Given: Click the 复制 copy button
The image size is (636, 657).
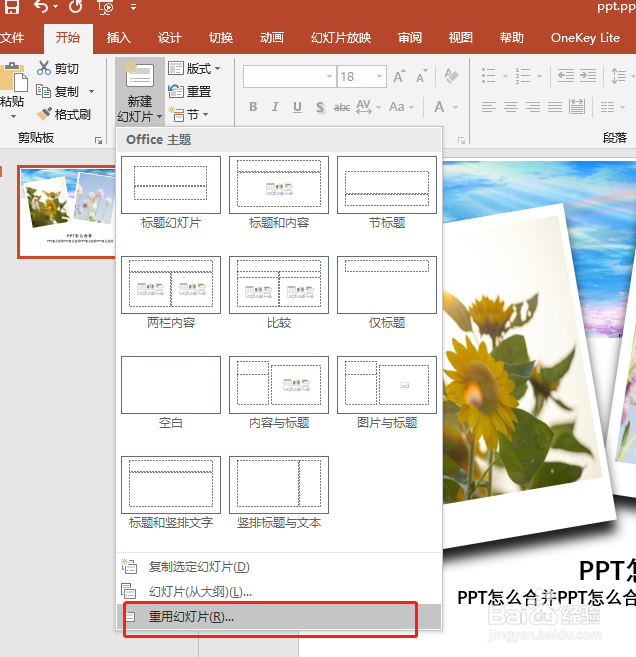Looking at the screenshot, I should coord(58,91).
